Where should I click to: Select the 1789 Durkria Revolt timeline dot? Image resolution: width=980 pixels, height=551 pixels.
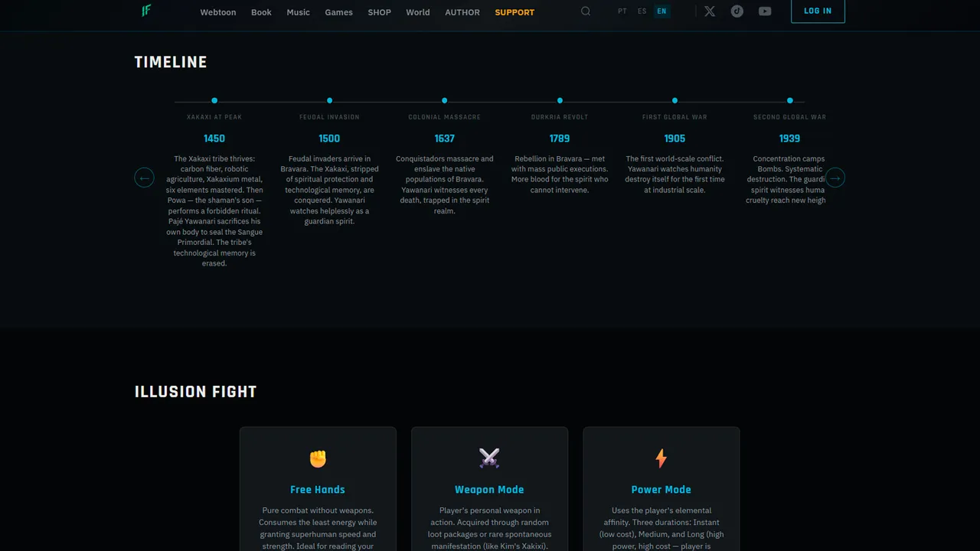click(x=560, y=100)
